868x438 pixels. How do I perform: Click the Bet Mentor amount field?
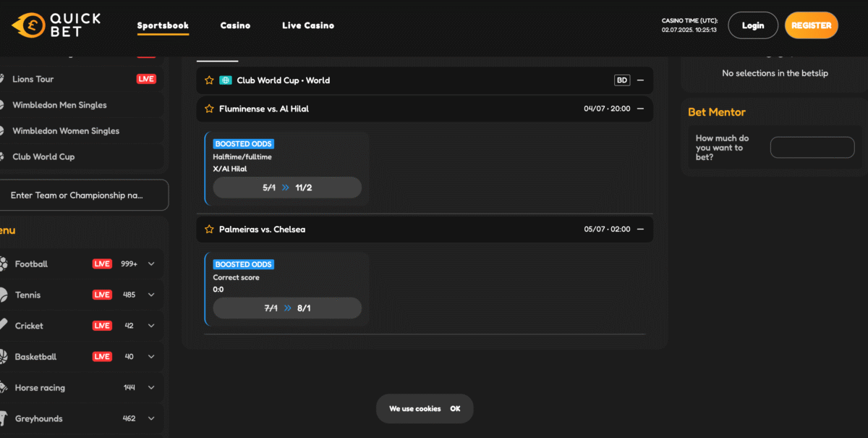tap(812, 148)
